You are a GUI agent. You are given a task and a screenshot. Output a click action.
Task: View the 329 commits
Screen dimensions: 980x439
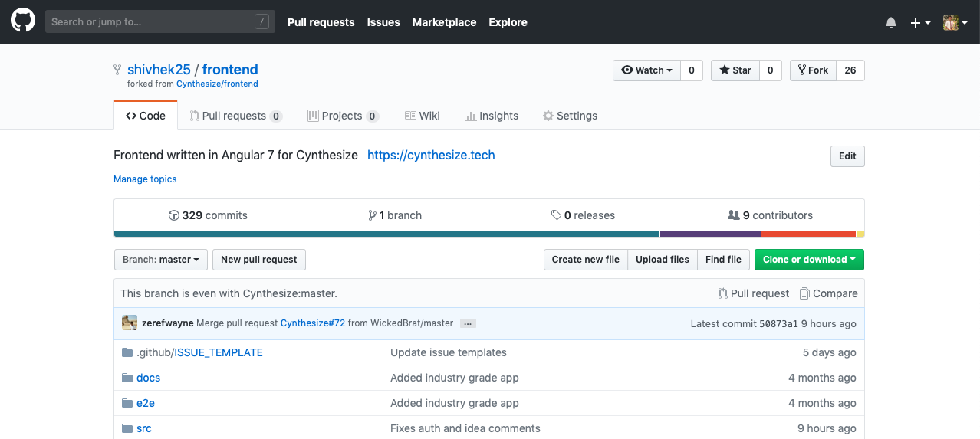[x=208, y=215]
